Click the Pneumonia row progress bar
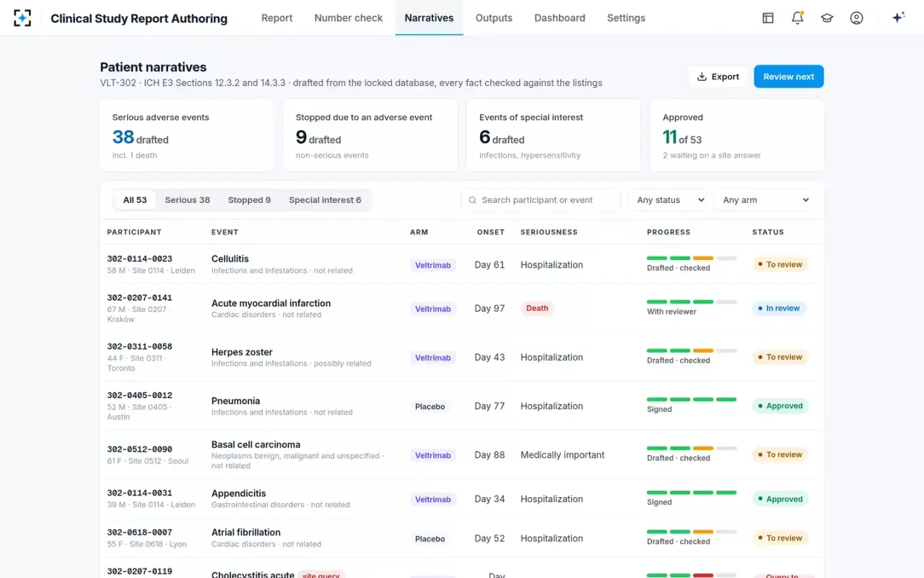The image size is (924, 578). (692, 400)
